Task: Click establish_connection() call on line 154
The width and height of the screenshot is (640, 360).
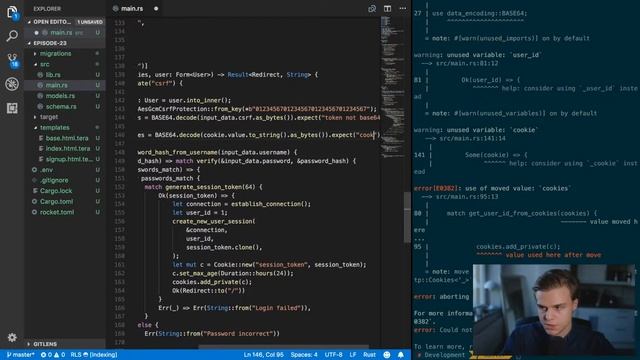Action: click(x=271, y=204)
